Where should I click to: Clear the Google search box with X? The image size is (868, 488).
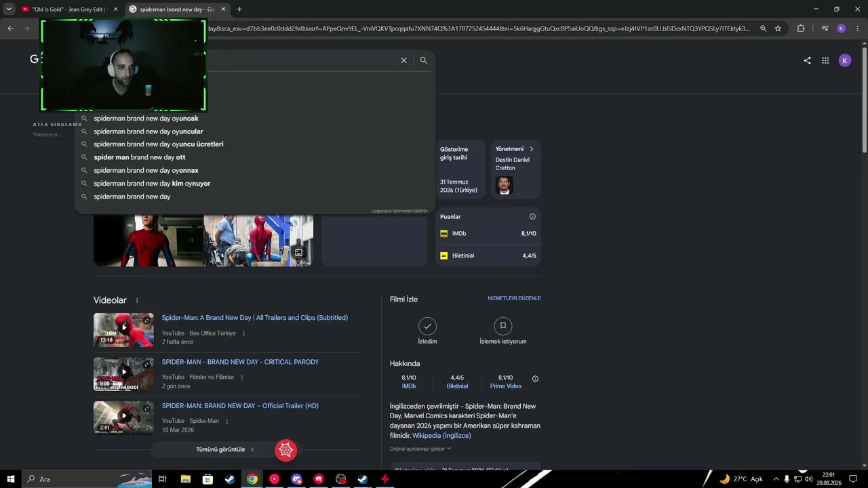tap(403, 60)
